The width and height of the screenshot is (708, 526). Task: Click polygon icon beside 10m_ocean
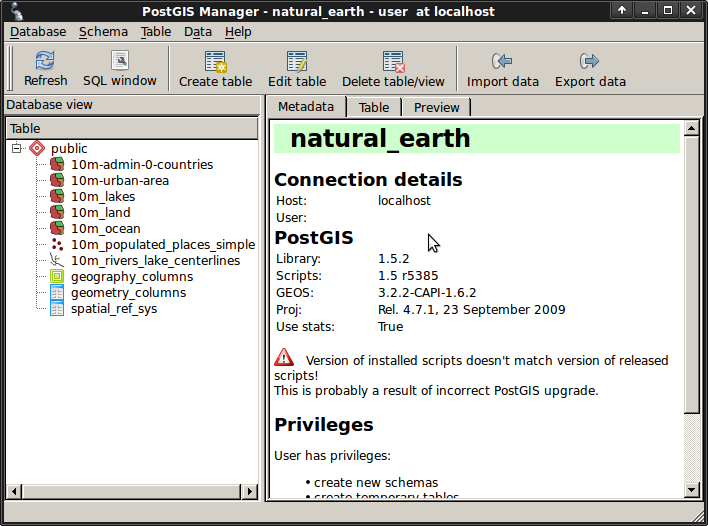click(x=57, y=228)
